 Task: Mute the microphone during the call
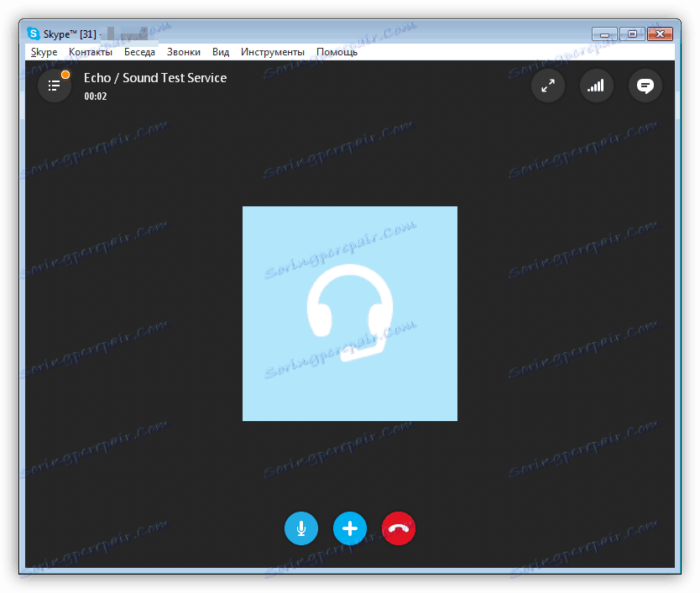[301, 528]
